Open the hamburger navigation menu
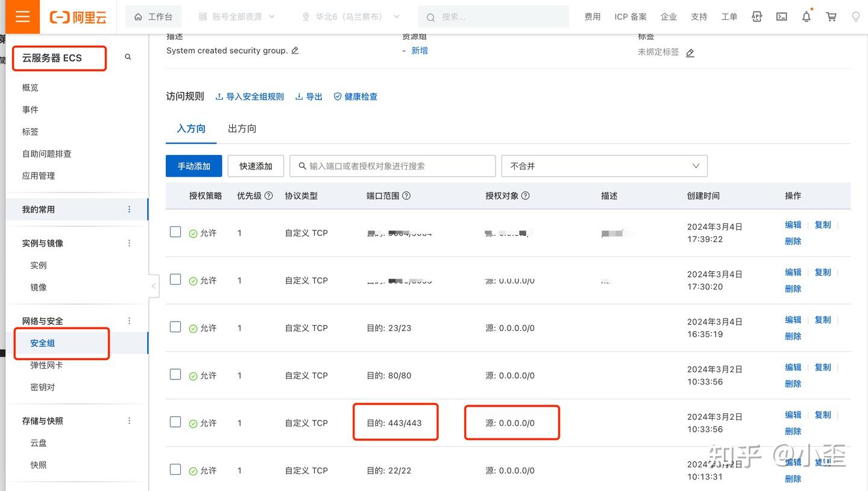Image resolution: width=868 pixels, height=491 pixels. (x=23, y=17)
